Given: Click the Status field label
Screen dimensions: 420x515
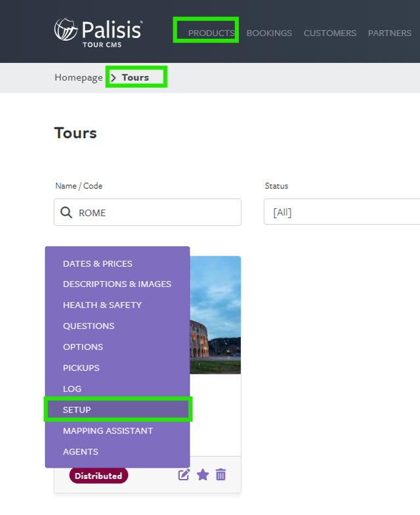Looking at the screenshot, I should 276,186.
